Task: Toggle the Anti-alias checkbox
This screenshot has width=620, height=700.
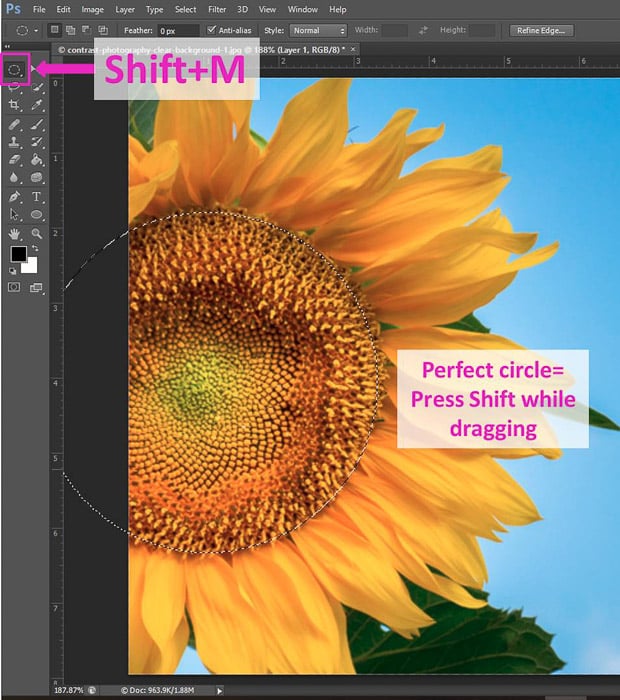Action: (212, 29)
